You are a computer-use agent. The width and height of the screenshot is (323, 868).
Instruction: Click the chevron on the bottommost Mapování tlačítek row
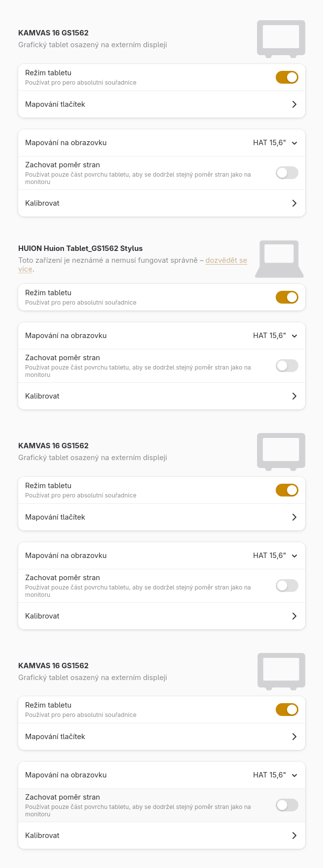[294, 737]
